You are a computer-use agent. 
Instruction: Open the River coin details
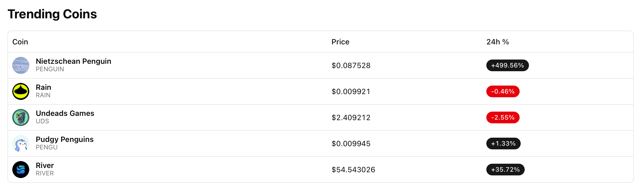point(44,165)
